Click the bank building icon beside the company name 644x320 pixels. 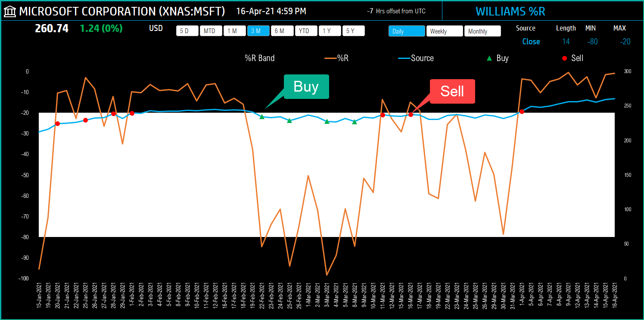[10, 11]
